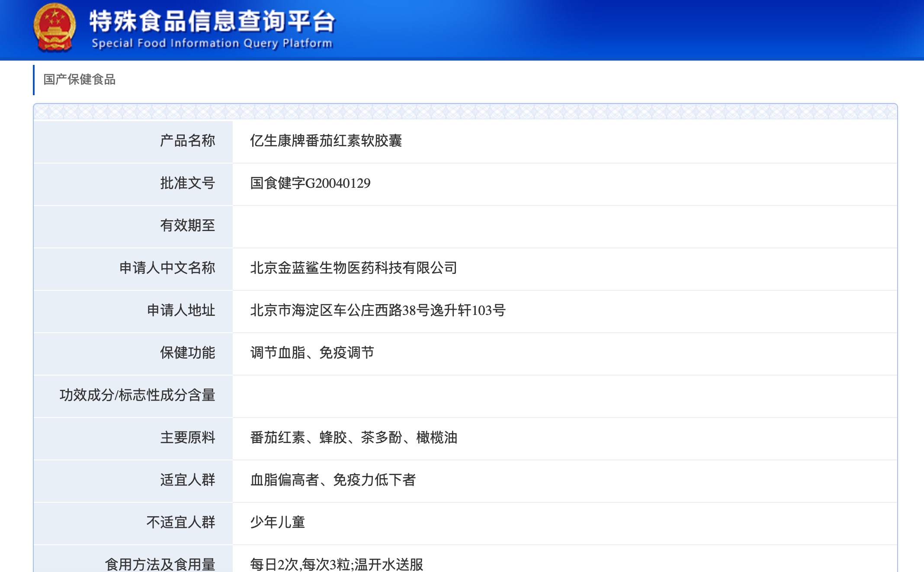Viewport: 924px width, 572px height.
Task: Click the 主要原料 label
Action: click(x=187, y=437)
